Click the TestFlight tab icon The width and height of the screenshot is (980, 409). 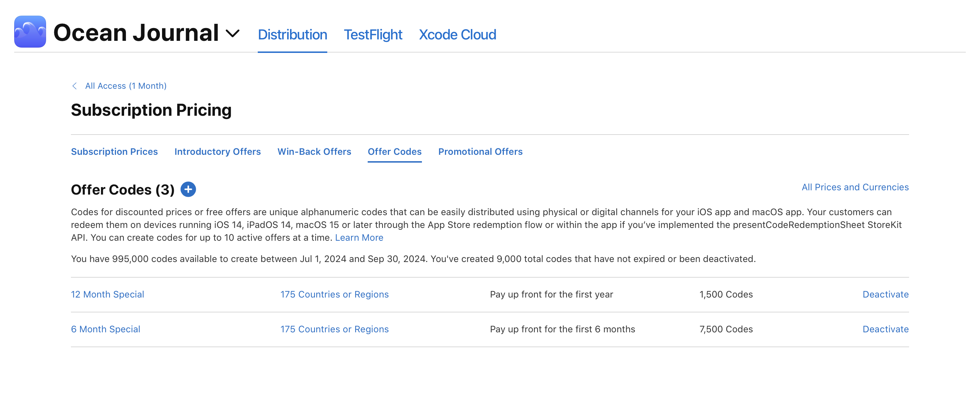373,34
